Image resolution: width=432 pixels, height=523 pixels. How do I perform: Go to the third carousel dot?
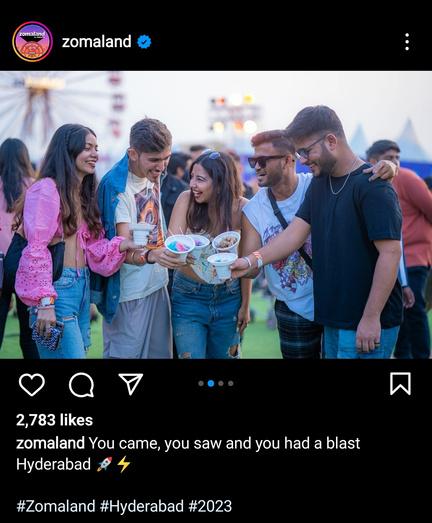pos(221,384)
